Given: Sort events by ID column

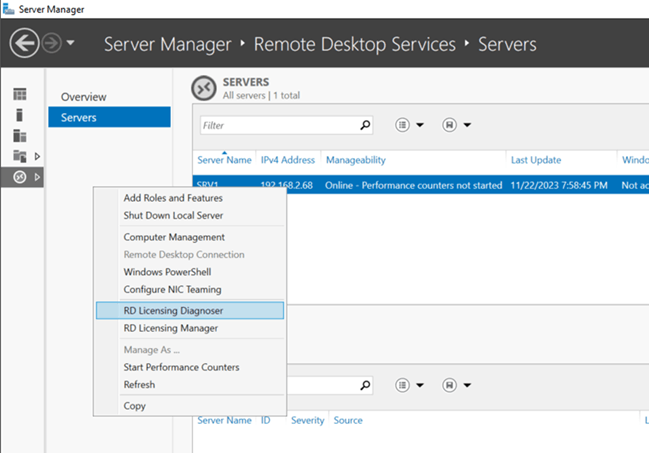Looking at the screenshot, I should [265, 420].
